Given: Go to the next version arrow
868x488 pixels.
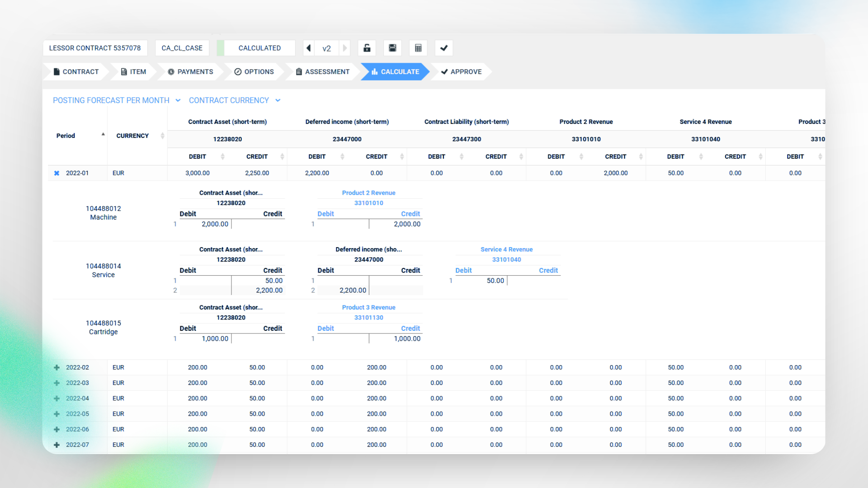Looking at the screenshot, I should [x=344, y=48].
